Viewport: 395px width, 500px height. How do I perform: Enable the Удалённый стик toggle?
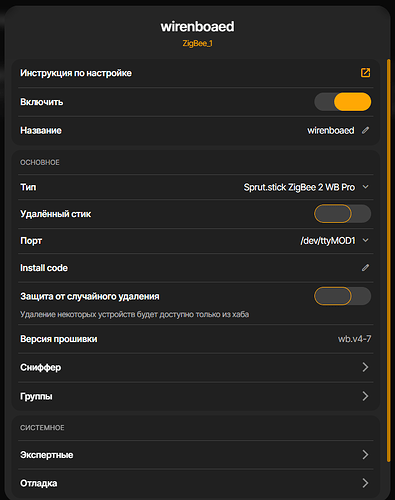coord(343,214)
